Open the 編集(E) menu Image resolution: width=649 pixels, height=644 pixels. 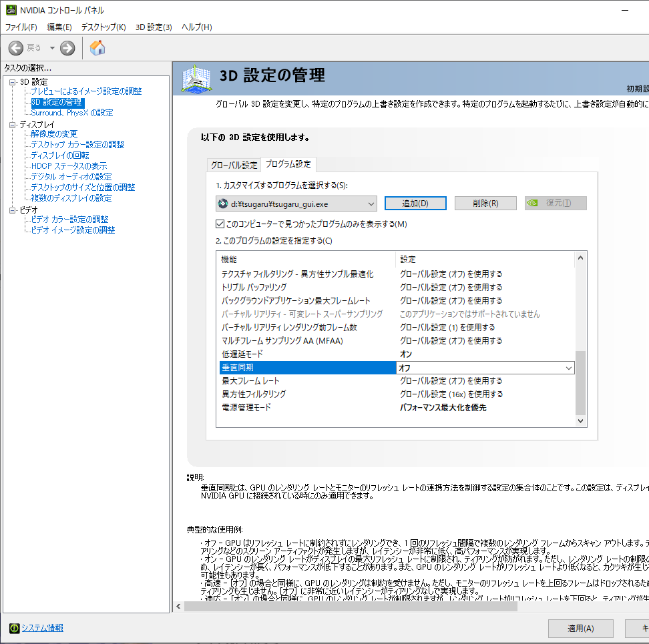(59, 27)
